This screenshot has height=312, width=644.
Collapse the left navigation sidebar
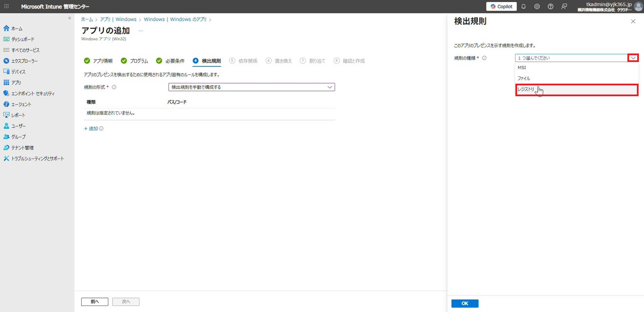tap(70, 18)
